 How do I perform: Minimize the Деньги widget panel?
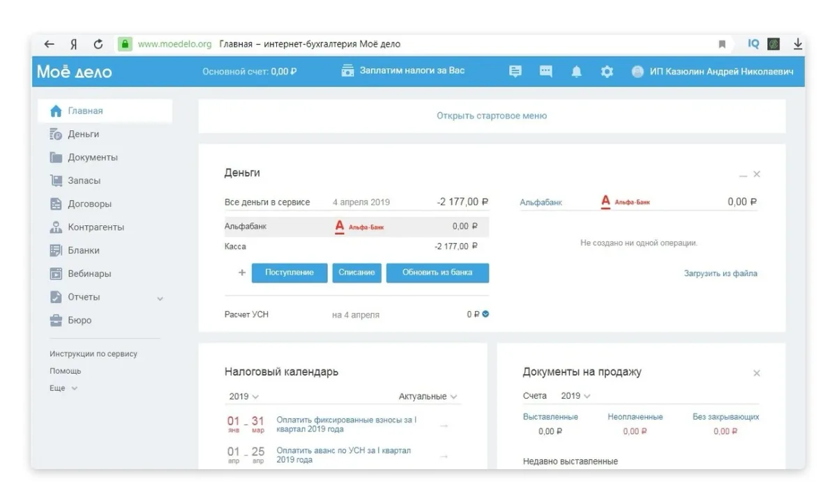(x=743, y=174)
